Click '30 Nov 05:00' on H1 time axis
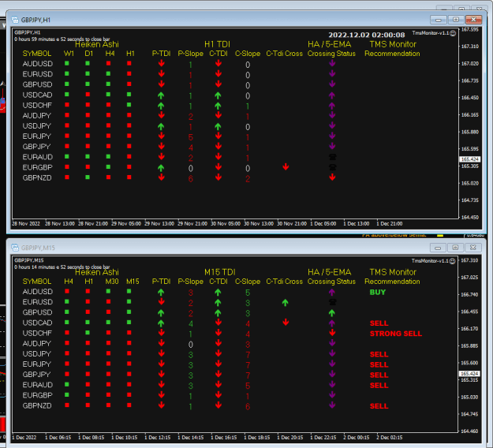Screen dimensions: 493x448 point(226,224)
